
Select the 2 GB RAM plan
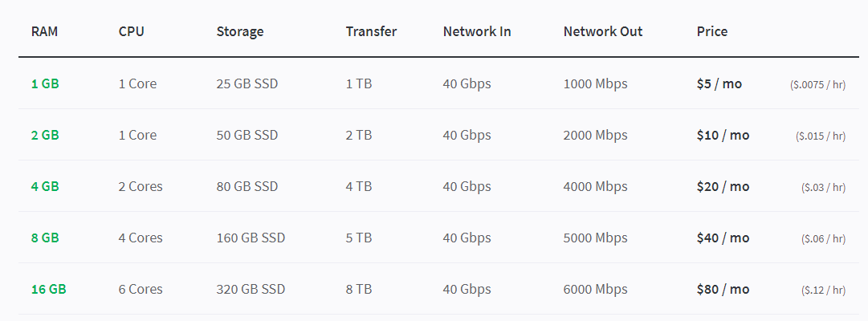(x=45, y=136)
